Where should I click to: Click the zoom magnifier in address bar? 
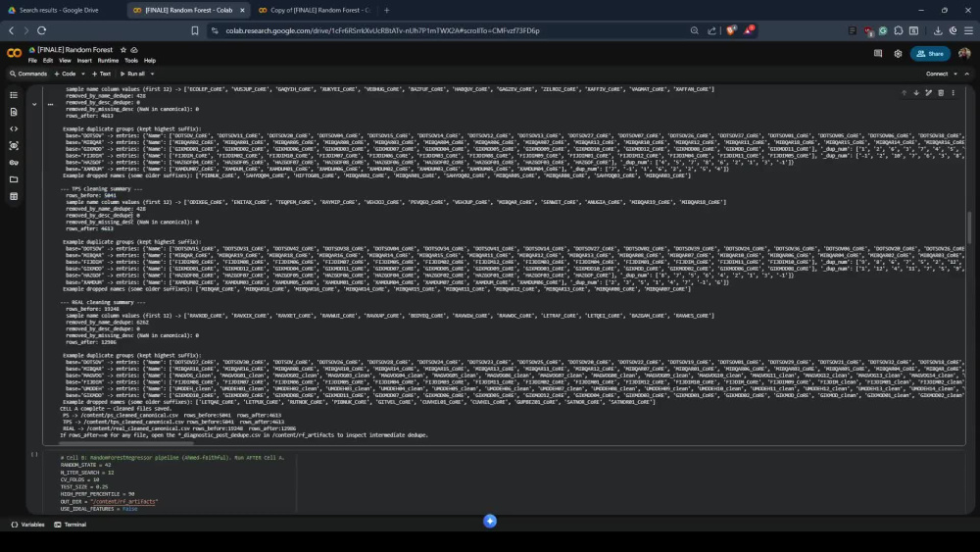coord(695,30)
